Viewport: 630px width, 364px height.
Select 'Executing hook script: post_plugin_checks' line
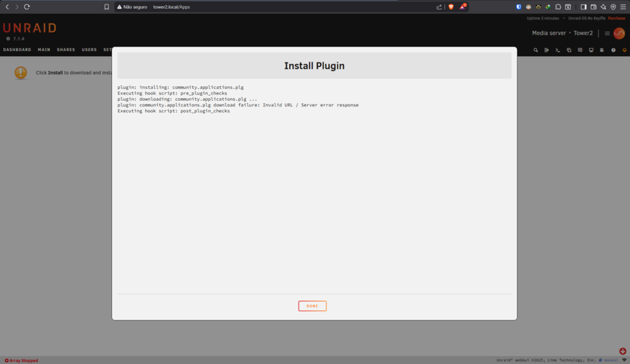174,111
